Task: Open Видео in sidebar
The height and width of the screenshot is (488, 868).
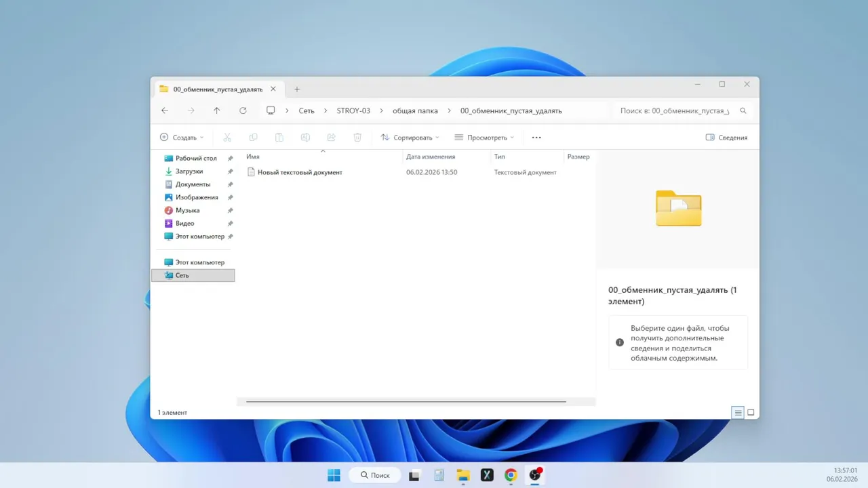Action: 184,223
